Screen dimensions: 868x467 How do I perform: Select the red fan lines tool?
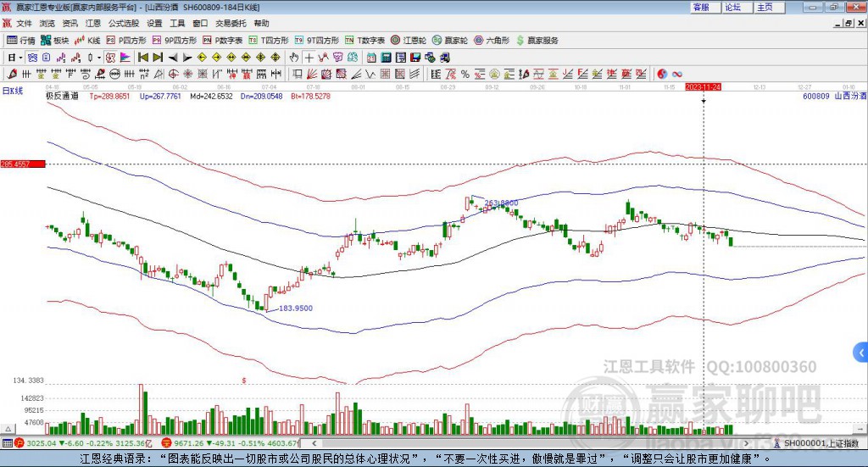coord(312,74)
